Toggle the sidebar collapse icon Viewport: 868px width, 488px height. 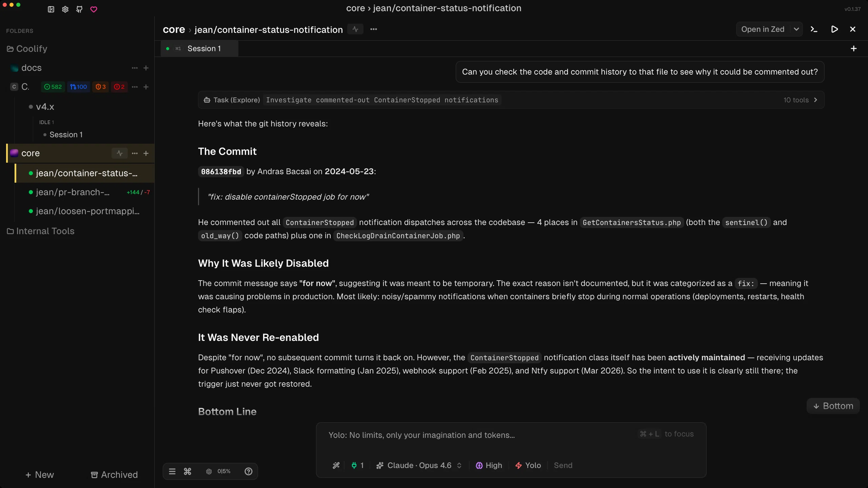click(50, 9)
